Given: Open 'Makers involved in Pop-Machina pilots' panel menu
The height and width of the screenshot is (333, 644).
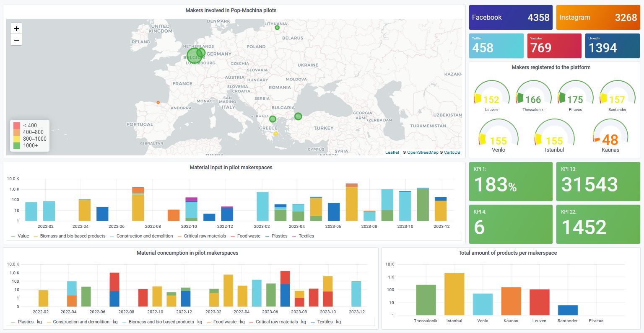Looking at the screenshot, I should pos(231,10).
